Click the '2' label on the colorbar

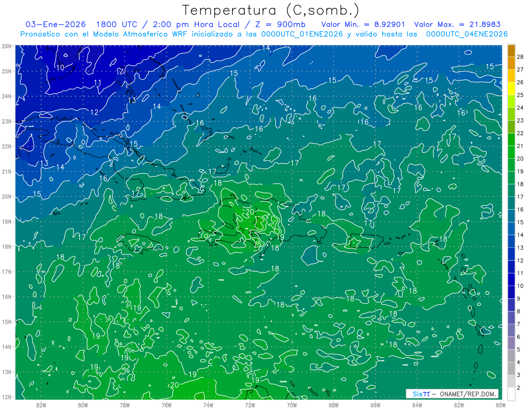pos(519,388)
